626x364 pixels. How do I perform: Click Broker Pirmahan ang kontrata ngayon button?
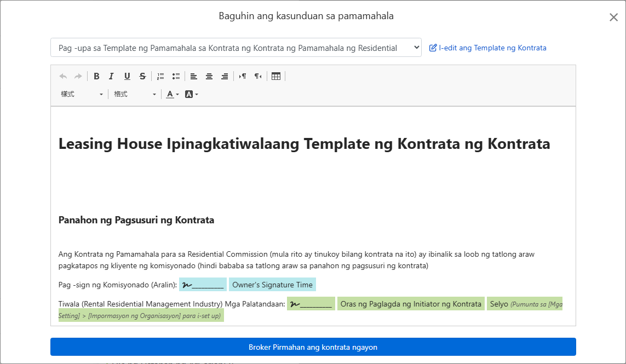point(313,347)
